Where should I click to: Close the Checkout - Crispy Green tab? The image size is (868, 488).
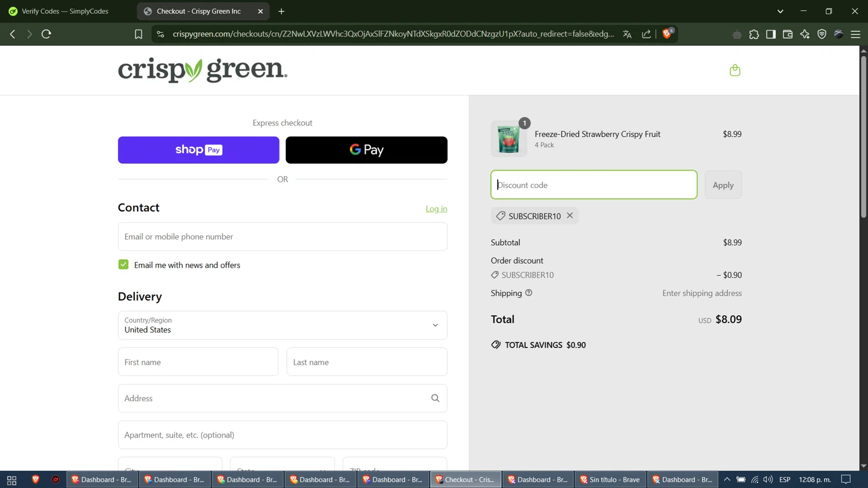pos(260,12)
